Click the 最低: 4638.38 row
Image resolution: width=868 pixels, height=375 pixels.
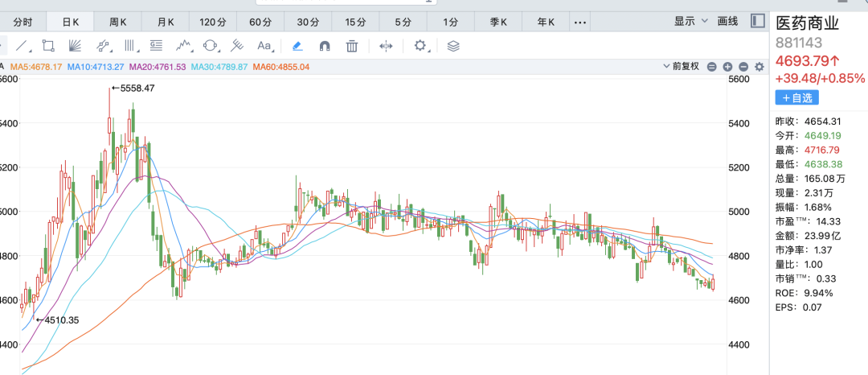click(809, 164)
